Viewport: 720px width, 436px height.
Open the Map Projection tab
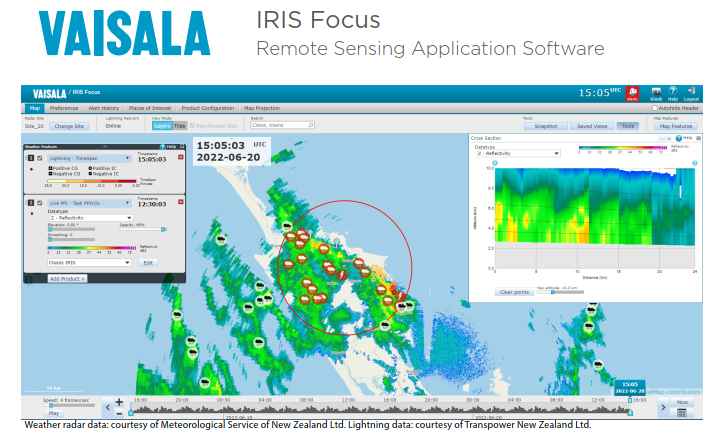[262, 108]
